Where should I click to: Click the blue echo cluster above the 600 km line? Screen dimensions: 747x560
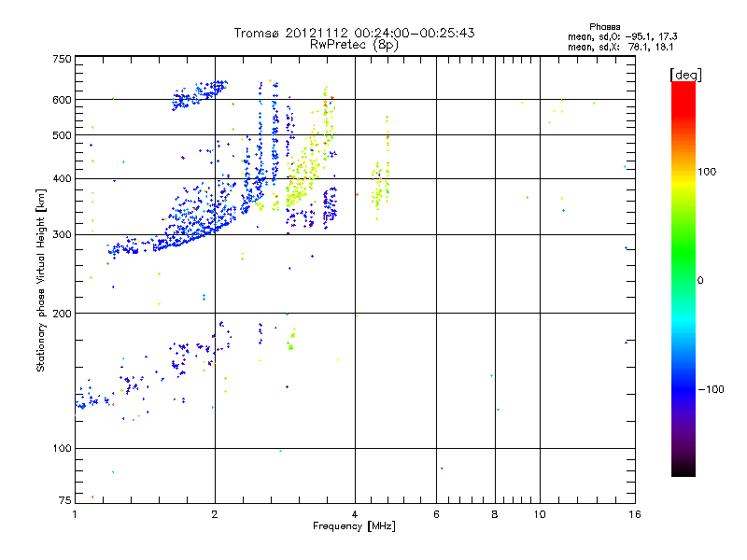tap(199, 94)
